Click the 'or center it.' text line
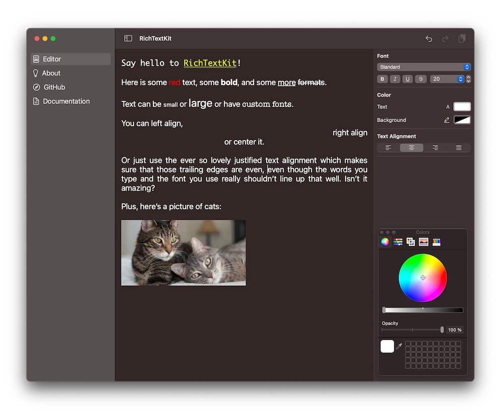Image resolution: width=504 pixels, height=420 pixels. [x=244, y=142]
